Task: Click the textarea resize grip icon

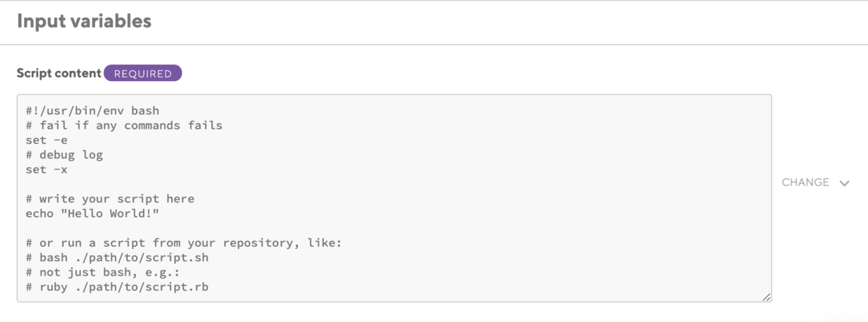Action: coord(766,297)
